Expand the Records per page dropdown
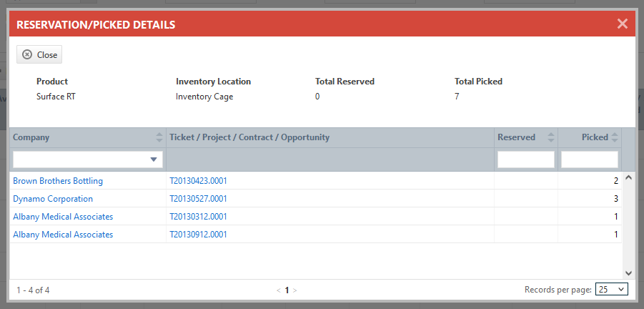644x309 pixels. click(611, 290)
